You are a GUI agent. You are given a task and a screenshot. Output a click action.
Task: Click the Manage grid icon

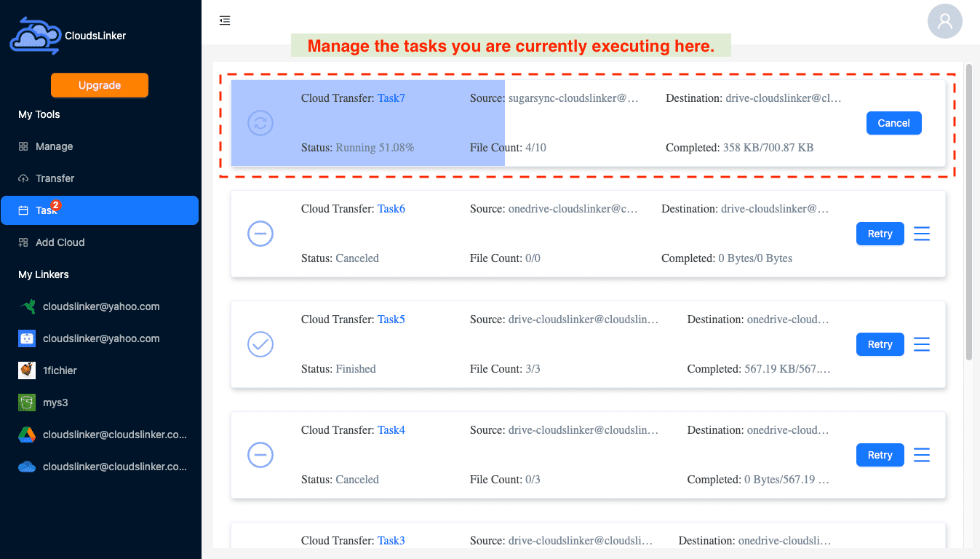pyautogui.click(x=23, y=146)
